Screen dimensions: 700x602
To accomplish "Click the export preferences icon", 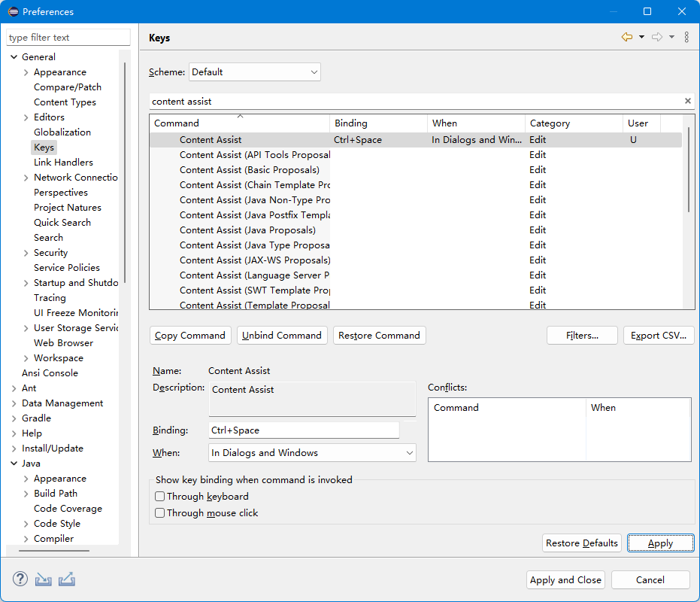I will coord(66,579).
